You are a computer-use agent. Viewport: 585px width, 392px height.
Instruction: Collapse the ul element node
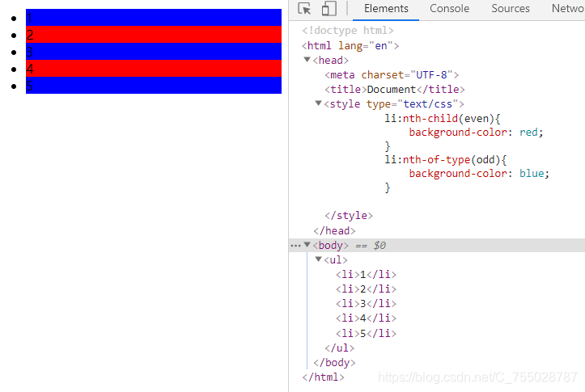[318, 259]
